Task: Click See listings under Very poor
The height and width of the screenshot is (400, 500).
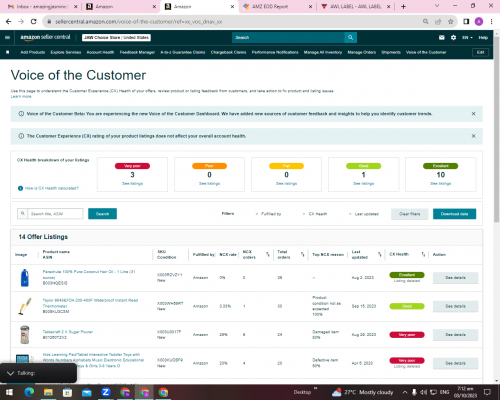Action: click(132, 183)
